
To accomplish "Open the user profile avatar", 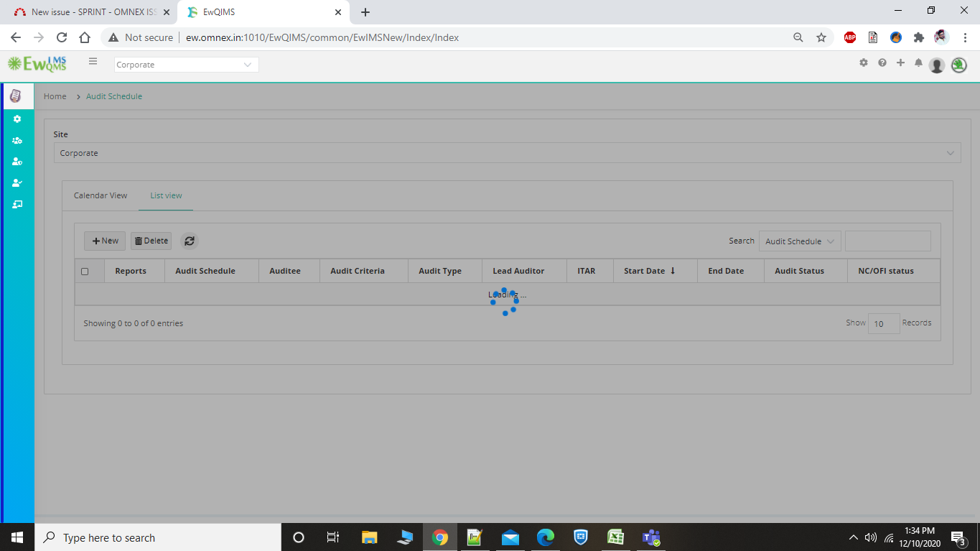I will pos(937,65).
